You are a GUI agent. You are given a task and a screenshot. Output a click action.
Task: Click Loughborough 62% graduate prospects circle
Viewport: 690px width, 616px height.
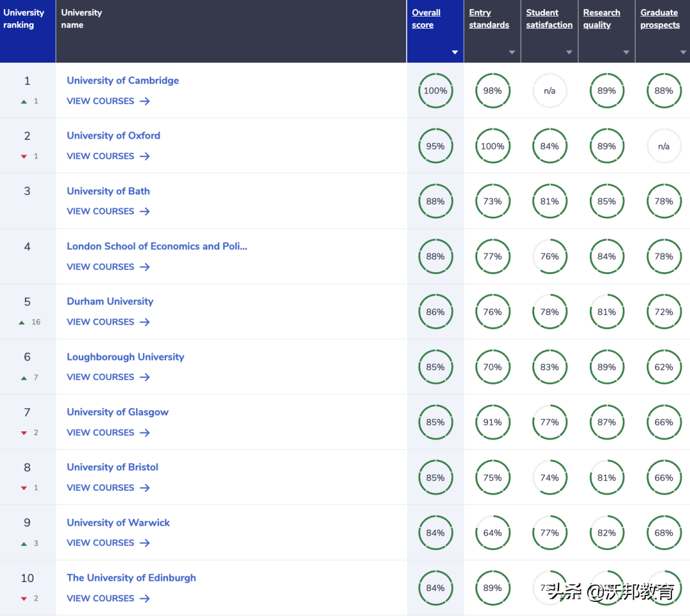coord(664,367)
